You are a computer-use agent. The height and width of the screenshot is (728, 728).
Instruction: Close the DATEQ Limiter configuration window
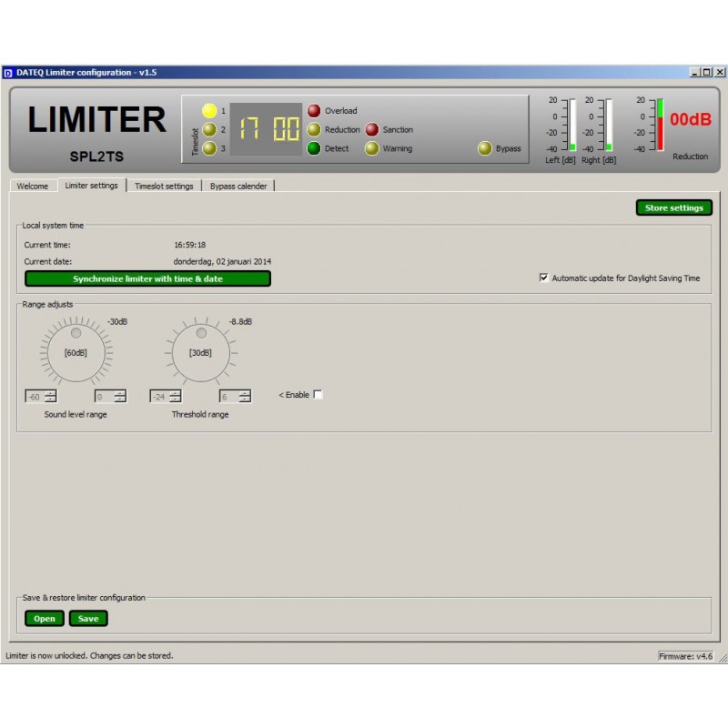[x=720, y=73]
